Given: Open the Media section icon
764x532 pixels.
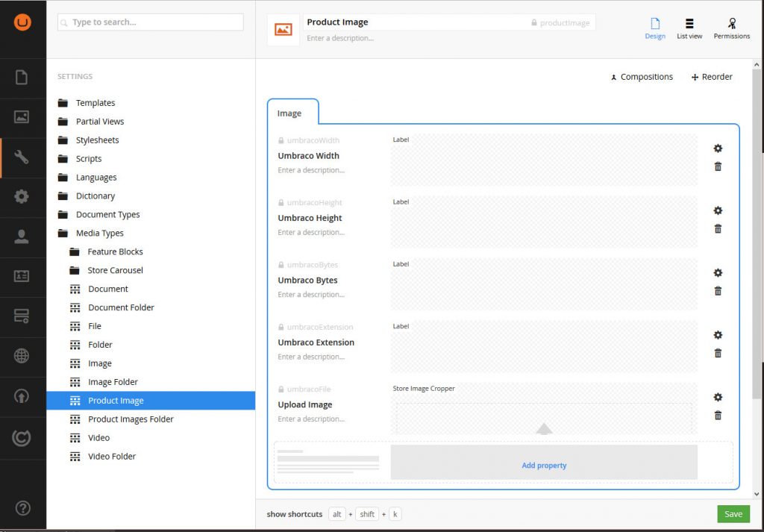Looking at the screenshot, I should pyautogui.click(x=22, y=117).
